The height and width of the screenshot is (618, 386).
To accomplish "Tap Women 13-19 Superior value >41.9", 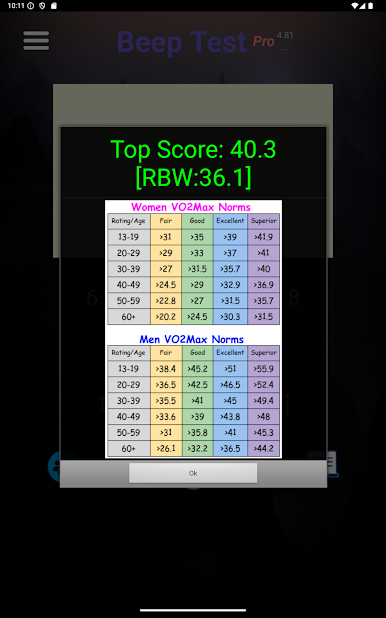I will (x=264, y=237).
